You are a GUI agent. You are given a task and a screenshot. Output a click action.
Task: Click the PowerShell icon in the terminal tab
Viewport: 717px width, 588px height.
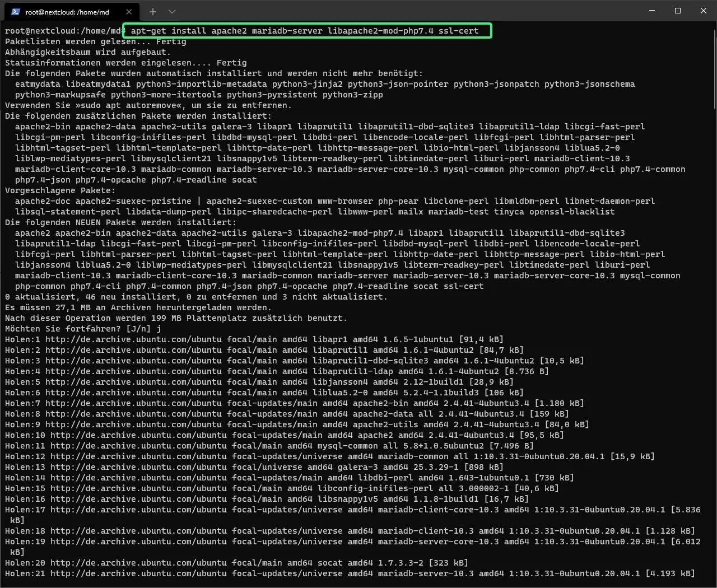point(16,11)
